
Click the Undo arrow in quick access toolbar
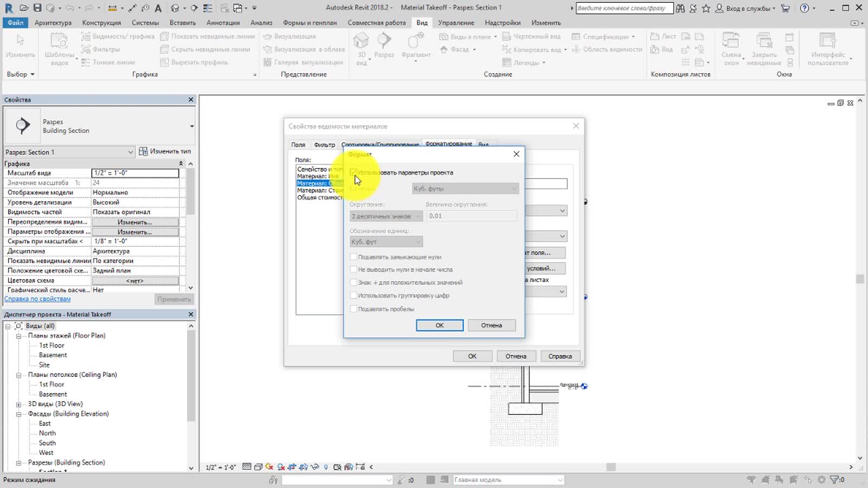(x=69, y=8)
